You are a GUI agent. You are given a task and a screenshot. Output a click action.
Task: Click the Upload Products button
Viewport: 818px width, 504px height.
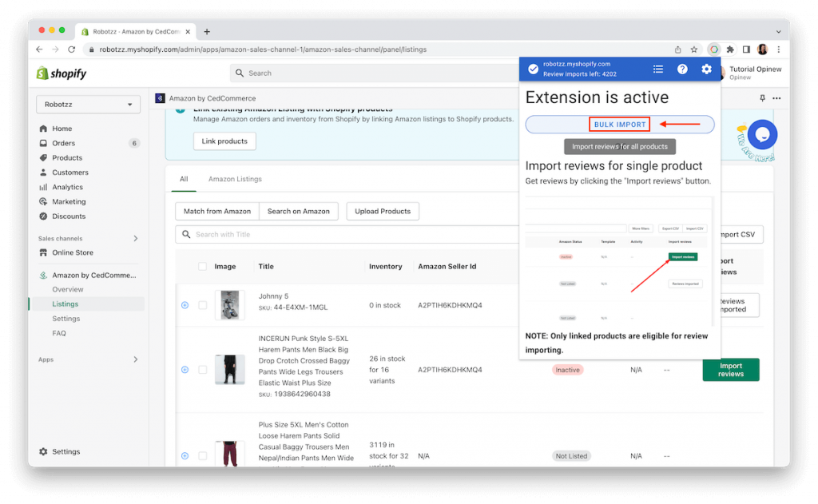[383, 212]
